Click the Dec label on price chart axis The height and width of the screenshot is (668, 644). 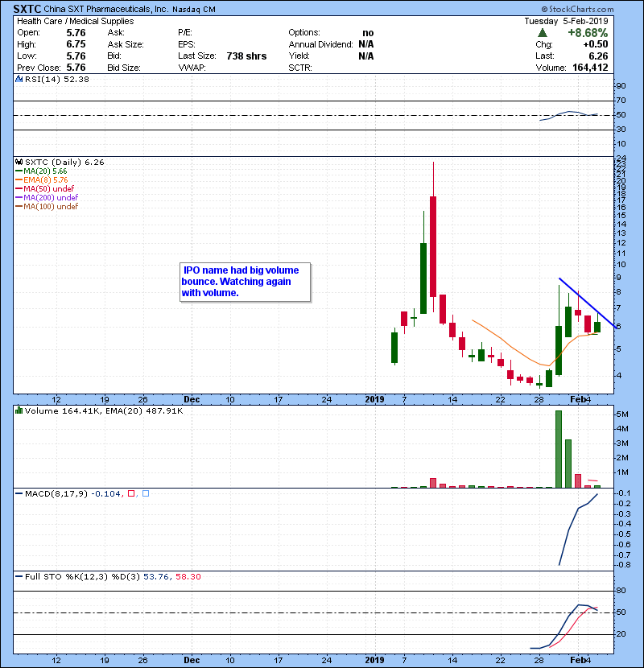(x=192, y=400)
